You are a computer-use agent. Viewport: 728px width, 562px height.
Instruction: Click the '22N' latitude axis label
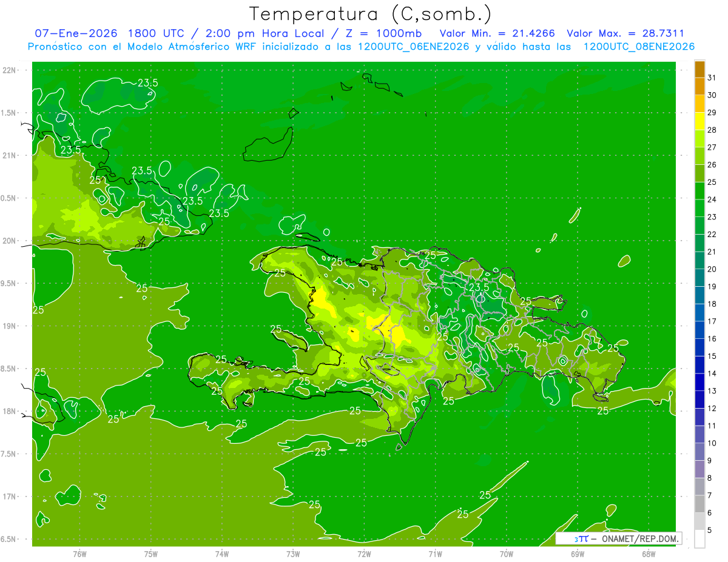point(8,70)
